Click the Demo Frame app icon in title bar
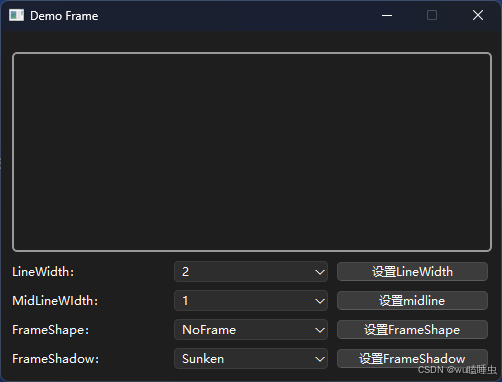The image size is (502, 382). click(x=16, y=15)
